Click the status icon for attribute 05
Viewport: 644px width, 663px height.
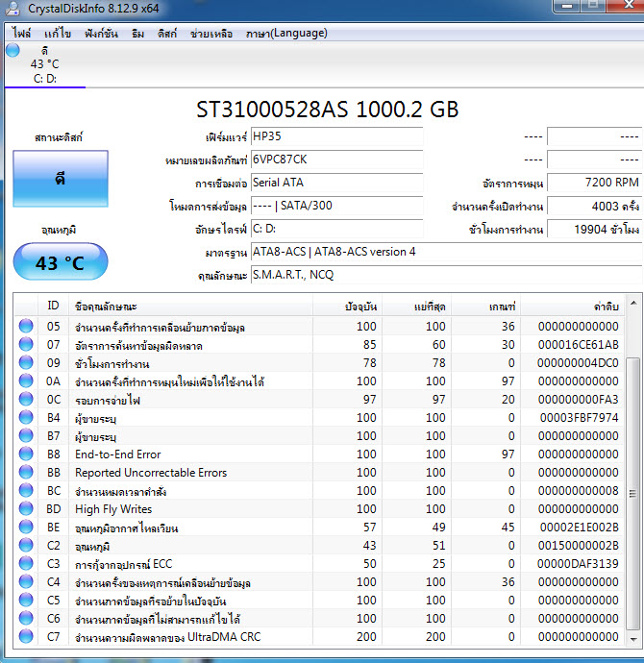coord(26,327)
